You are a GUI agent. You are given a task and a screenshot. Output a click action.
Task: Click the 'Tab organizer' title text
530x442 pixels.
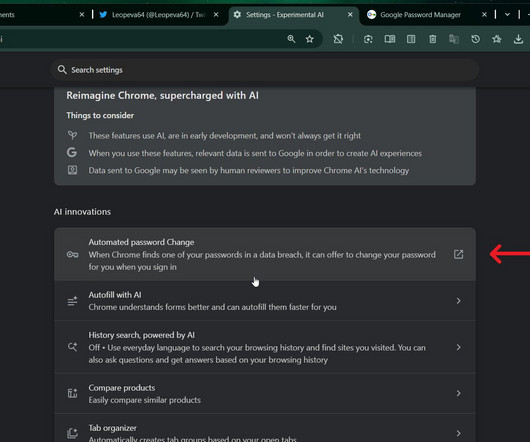pos(113,428)
